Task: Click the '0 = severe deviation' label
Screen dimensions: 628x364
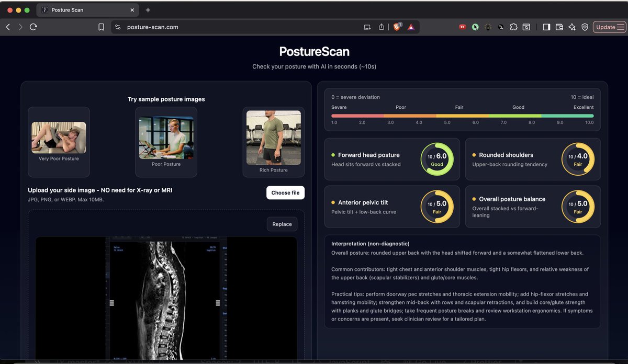Action: coord(355,97)
